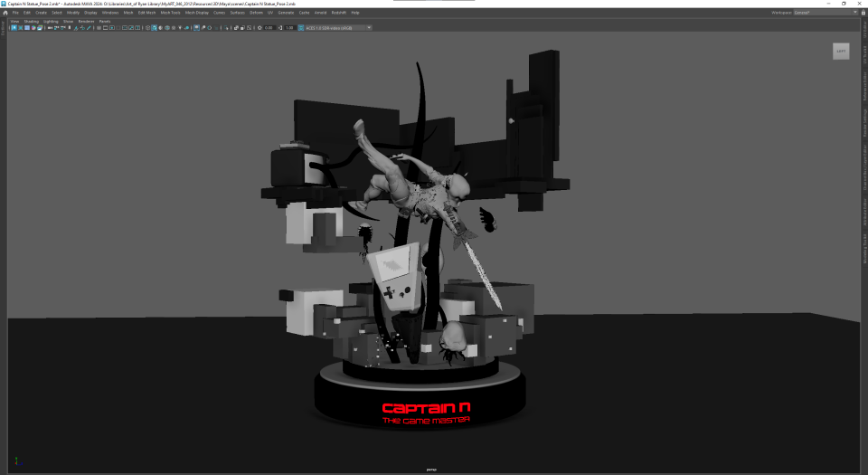868x475 pixels.
Task: Toggle viewport Shadows
Action: [186, 27]
